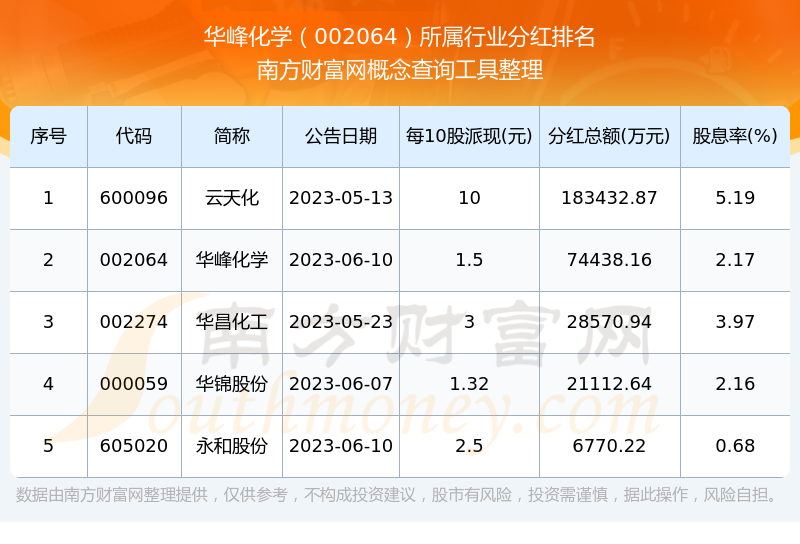Screen dimensions: 800x544
Task: Click yield value 2.17
Action: pyautogui.click(x=735, y=260)
